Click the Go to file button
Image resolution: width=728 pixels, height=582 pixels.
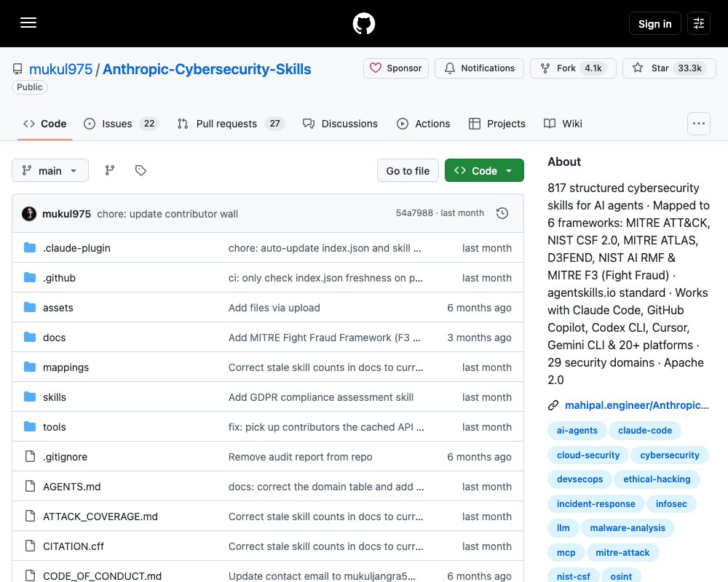pos(408,170)
